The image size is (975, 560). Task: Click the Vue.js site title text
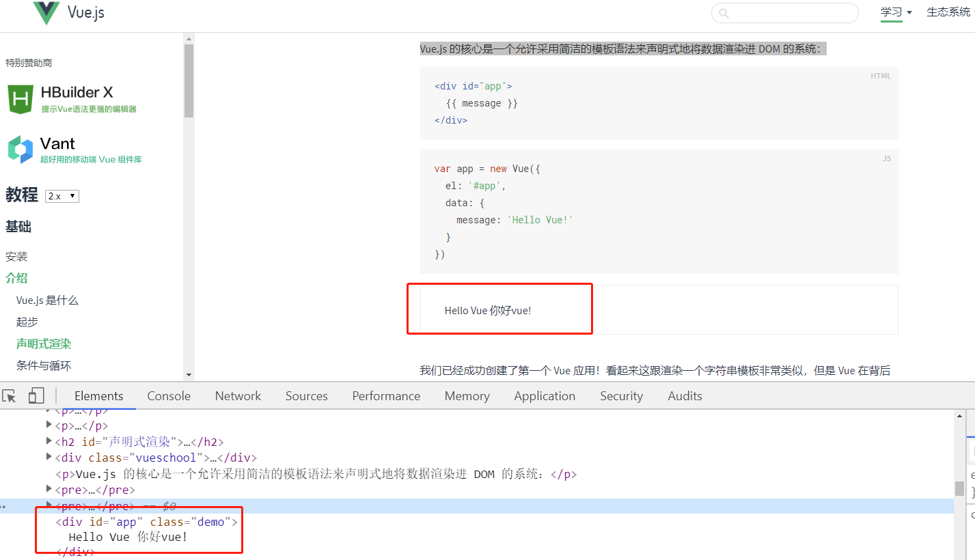[86, 12]
